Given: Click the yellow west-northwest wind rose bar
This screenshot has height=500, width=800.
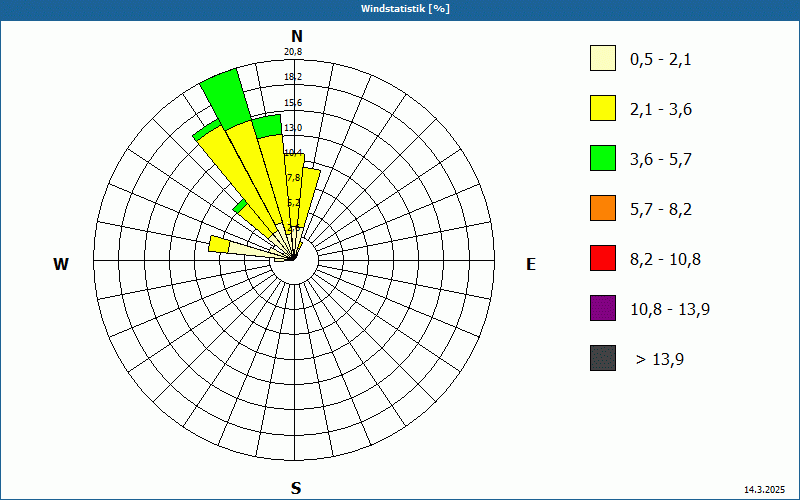Looking at the screenshot, I should coord(219,244).
